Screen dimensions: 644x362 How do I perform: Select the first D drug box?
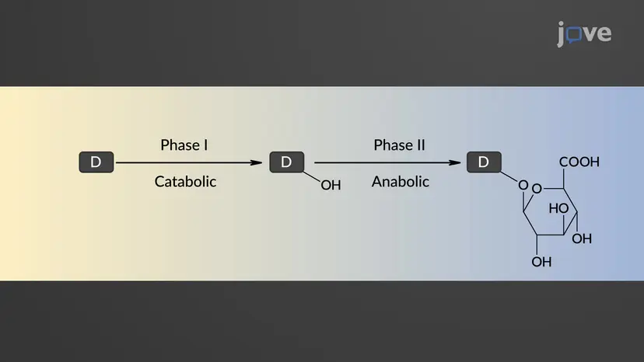click(x=96, y=162)
